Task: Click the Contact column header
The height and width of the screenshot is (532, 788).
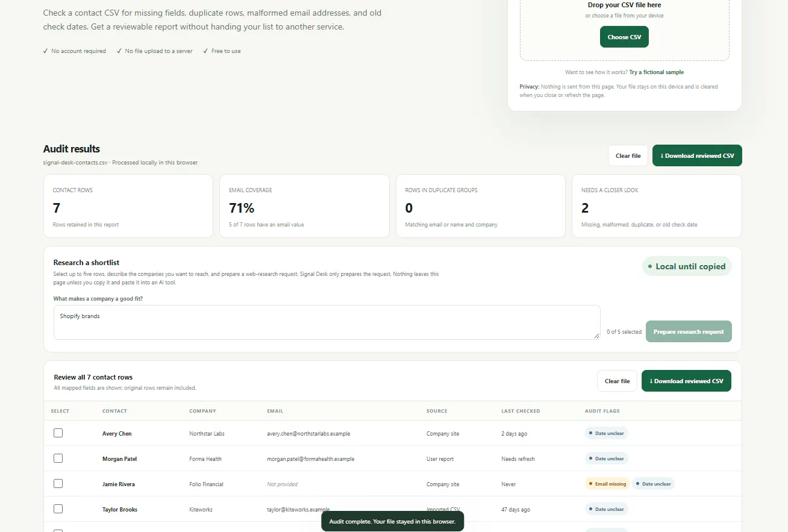Action: (114, 411)
